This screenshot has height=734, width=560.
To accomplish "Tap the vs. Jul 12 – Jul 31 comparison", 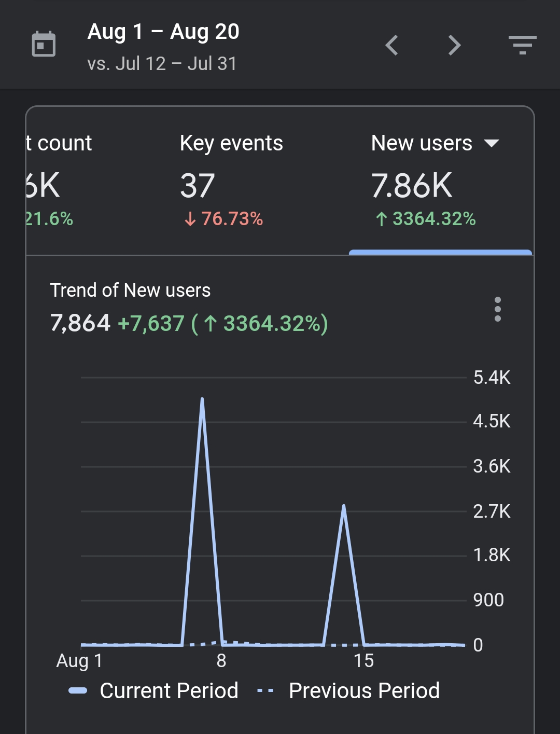I will (x=162, y=64).
